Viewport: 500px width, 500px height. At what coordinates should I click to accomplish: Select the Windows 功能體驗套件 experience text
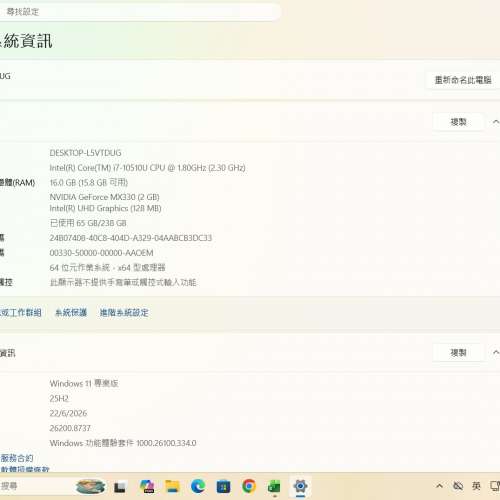click(x=123, y=443)
